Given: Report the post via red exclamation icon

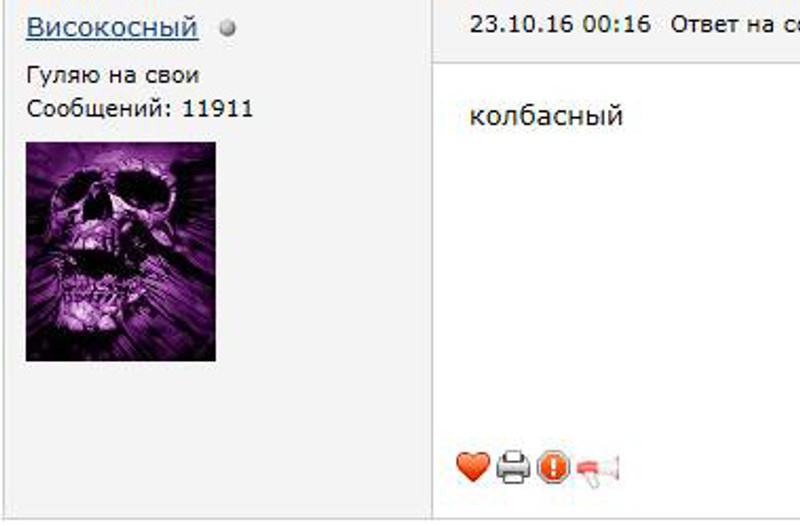Looking at the screenshot, I should [554, 467].
